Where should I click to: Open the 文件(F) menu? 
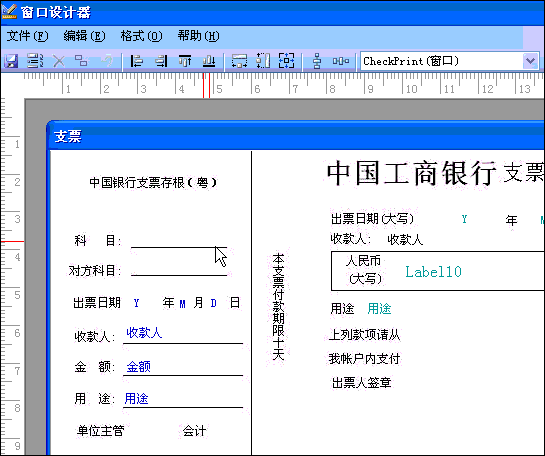(x=27, y=36)
